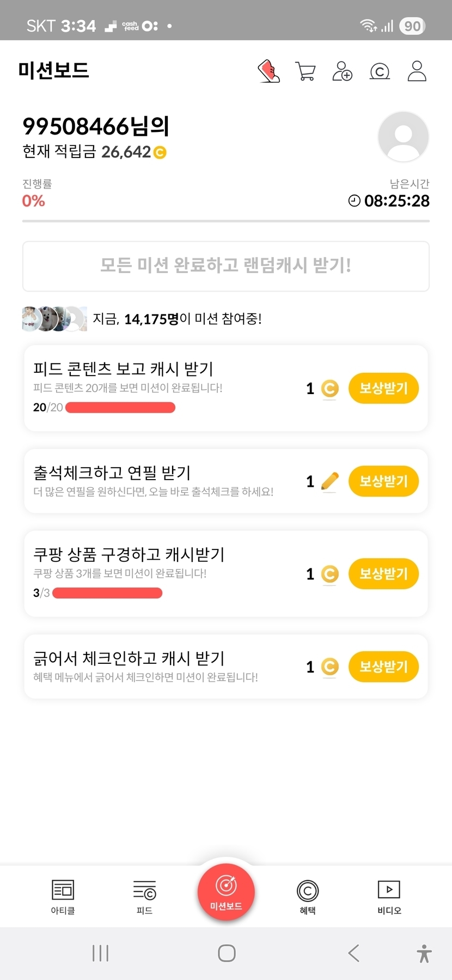Tap the gray profile avatar picture

(x=403, y=137)
